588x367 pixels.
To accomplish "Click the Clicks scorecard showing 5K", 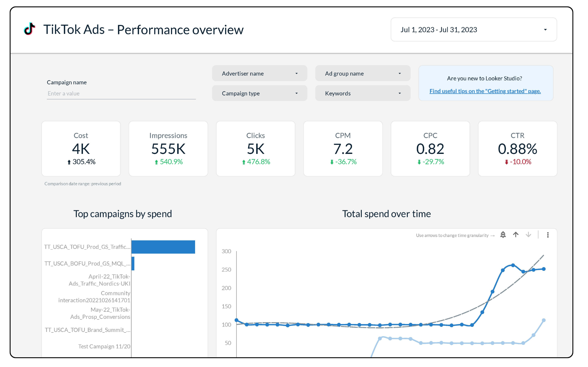I will [x=255, y=148].
